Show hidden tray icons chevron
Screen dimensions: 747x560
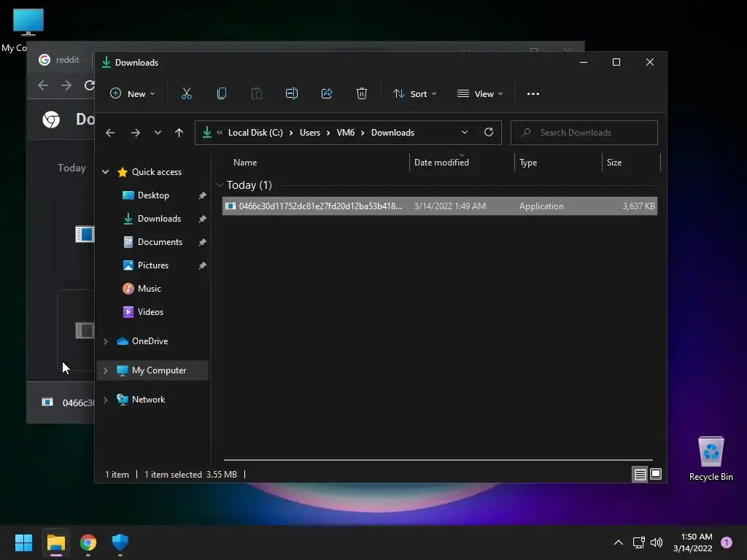pos(619,542)
